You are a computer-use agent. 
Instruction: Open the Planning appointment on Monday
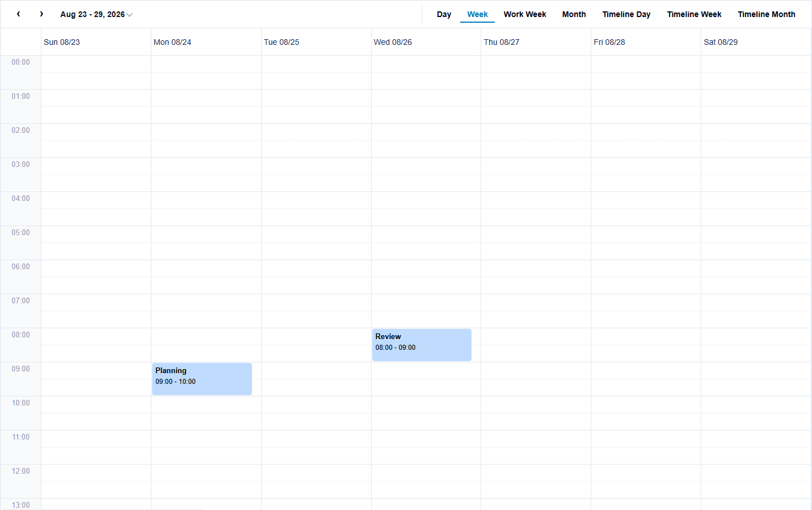coord(202,379)
